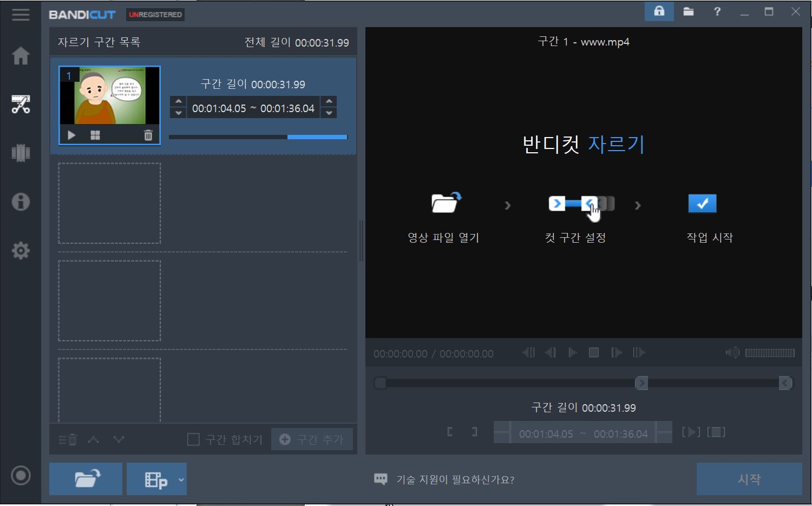Delete segment 1 with trash icon
Image resolution: width=812 pixels, height=506 pixels.
click(148, 135)
